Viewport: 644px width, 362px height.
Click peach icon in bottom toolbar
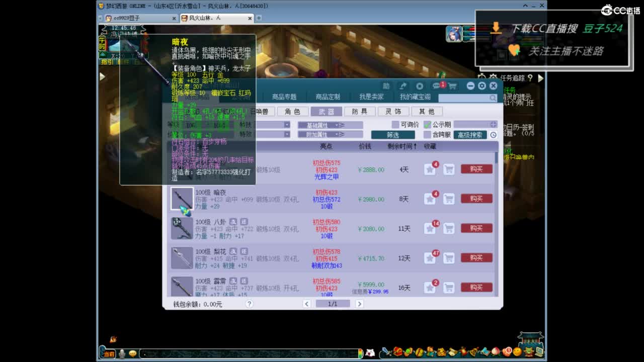496,351
